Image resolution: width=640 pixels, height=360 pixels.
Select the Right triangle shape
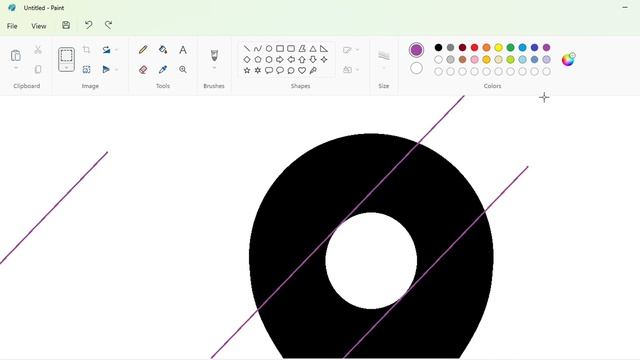pos(324,49)
